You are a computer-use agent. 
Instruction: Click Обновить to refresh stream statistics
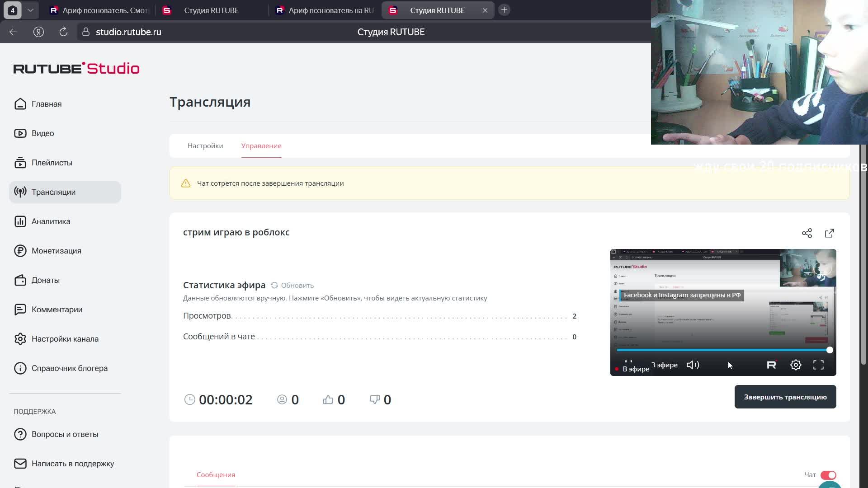[x=292, y=286]
